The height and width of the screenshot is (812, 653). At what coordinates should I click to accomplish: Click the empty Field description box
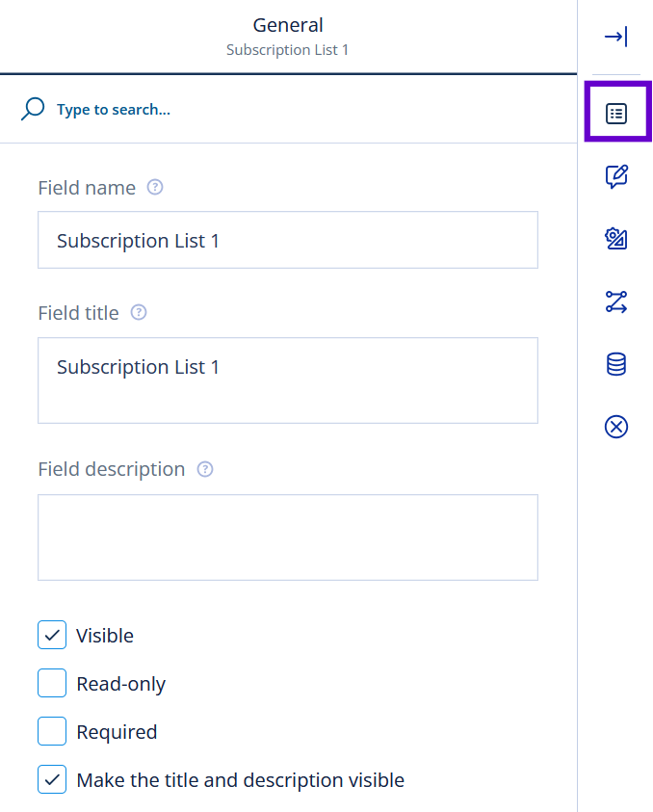tap(288, 537)
